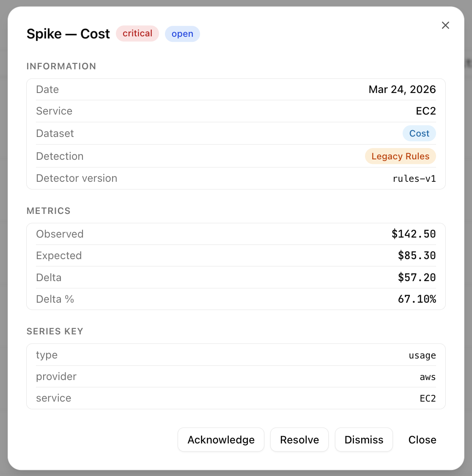Image resolution: width=472 pixels, height=476 pixels.
Task: Click the Expected value $85.30
Action: click(417, 256)
